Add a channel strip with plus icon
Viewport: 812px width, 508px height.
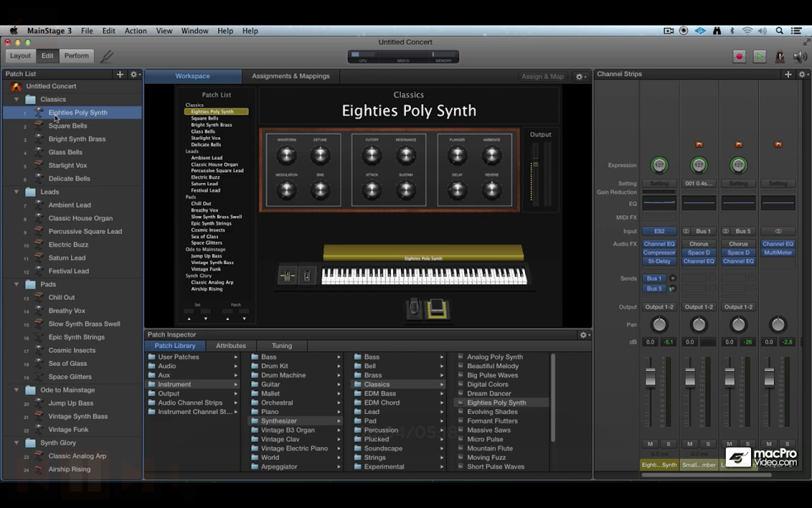tap(789, 74)
